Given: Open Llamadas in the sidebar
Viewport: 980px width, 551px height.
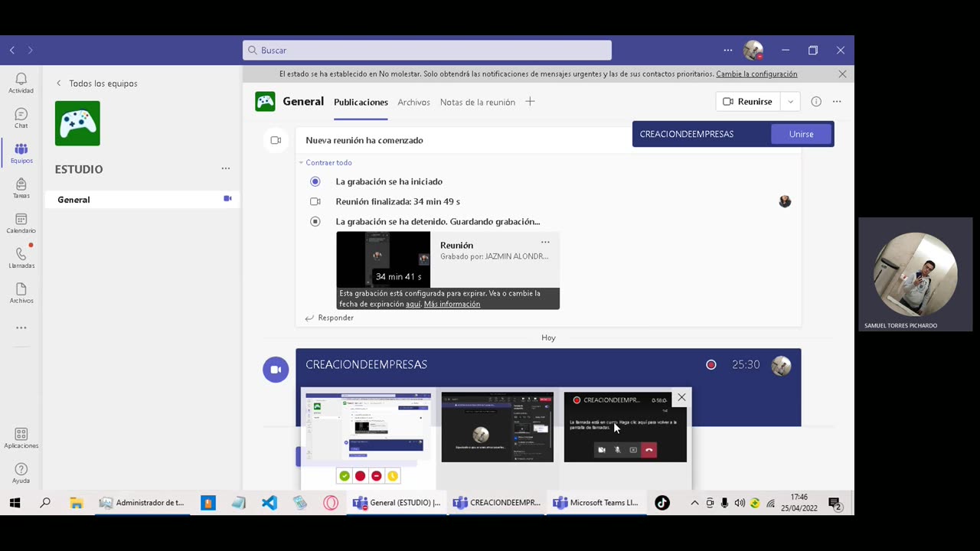Looking at the screenshot, I should point(21,258).
